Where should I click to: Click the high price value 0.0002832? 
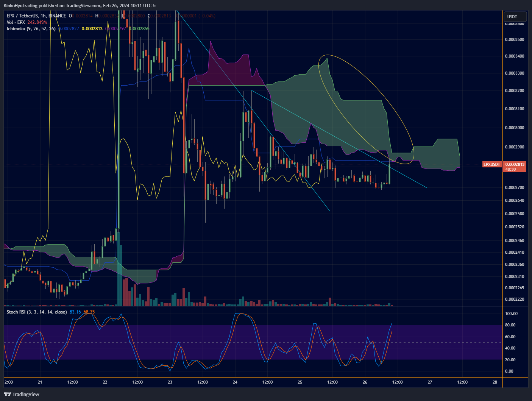click(109, 16)
